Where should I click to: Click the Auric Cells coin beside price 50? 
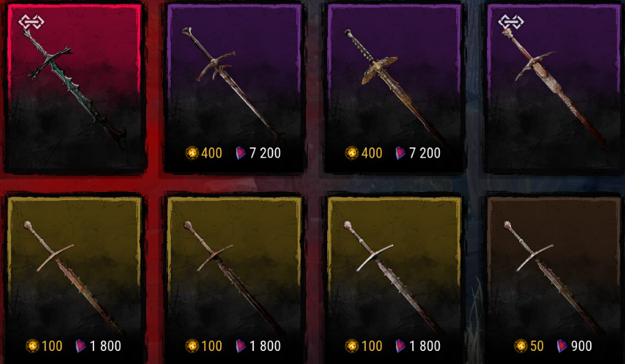[x=521, y=345]
